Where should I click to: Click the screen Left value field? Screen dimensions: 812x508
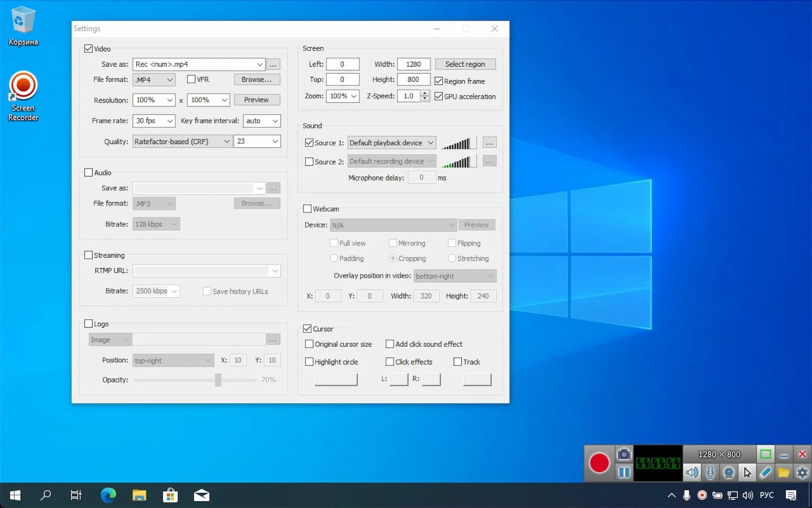(342, 64)
